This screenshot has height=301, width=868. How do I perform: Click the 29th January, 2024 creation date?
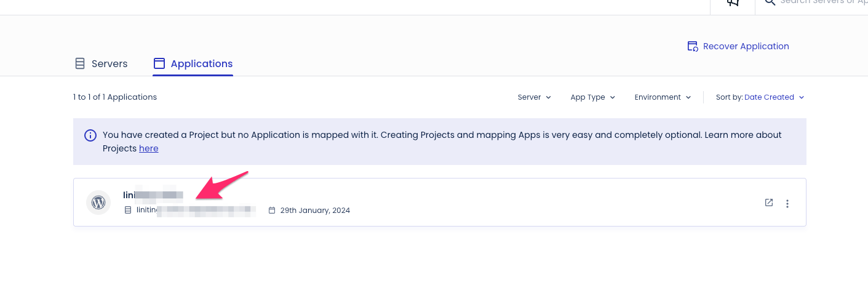[x=315, y=211]
